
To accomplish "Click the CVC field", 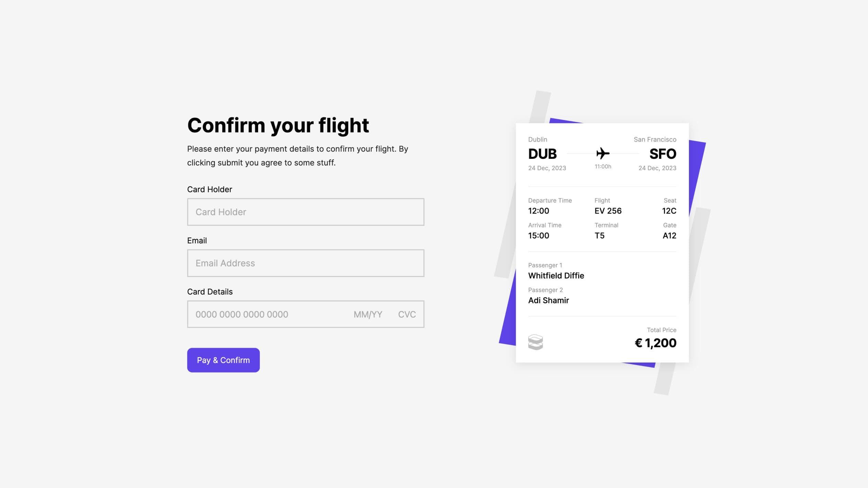I will [407, 314].
